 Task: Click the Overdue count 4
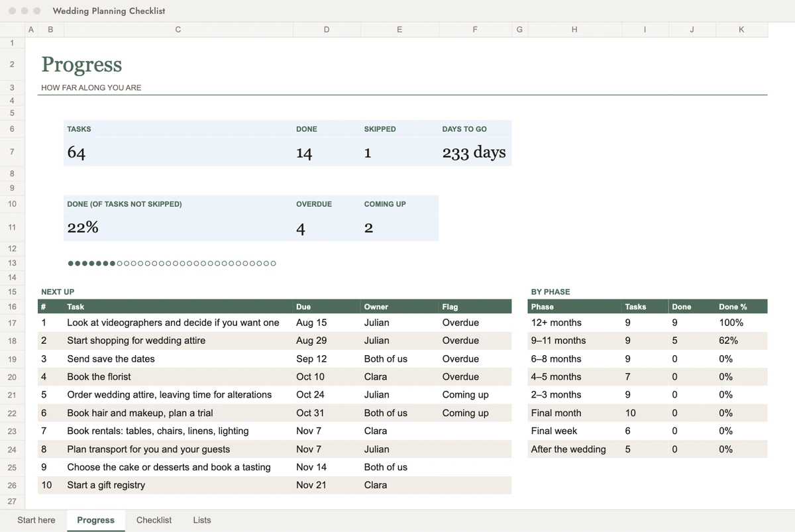point(301,229)
